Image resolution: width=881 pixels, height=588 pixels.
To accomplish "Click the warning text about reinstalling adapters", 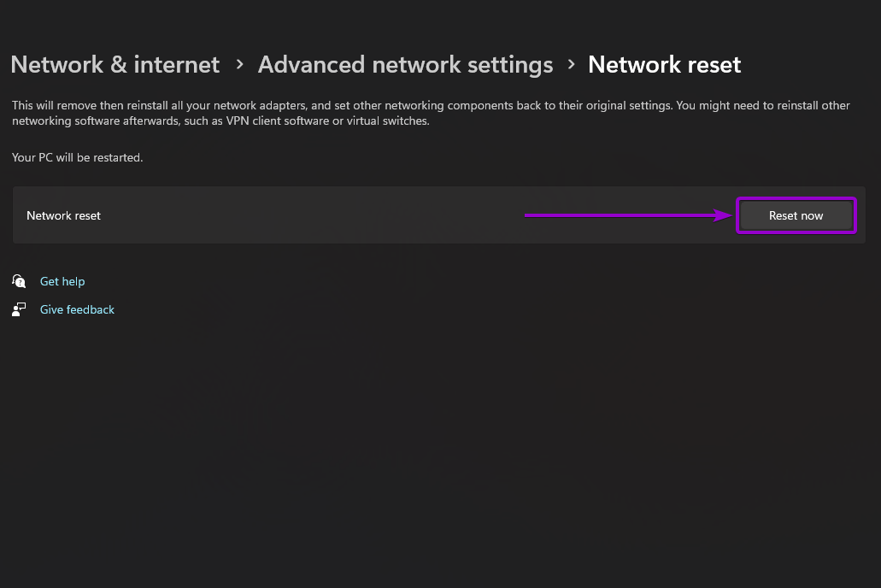I will tap(427, 112).
